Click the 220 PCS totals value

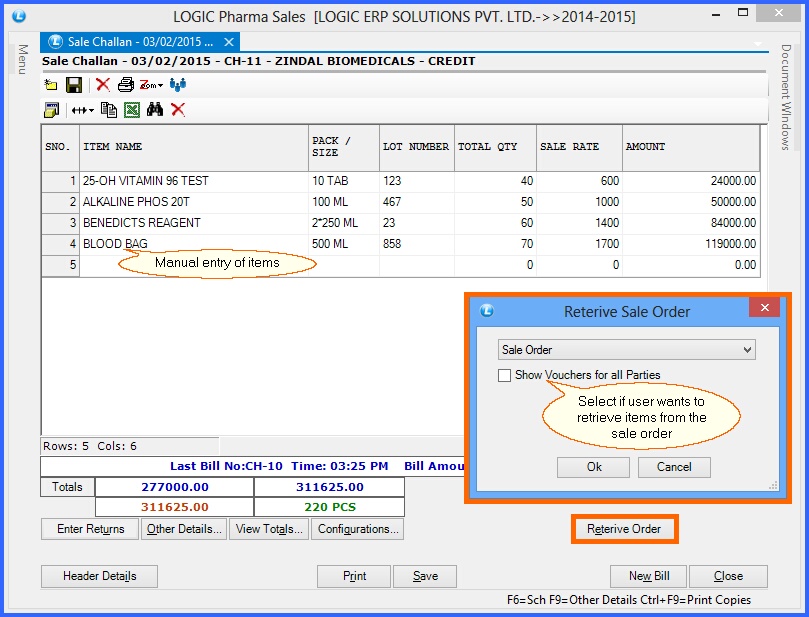pos(330,507)
